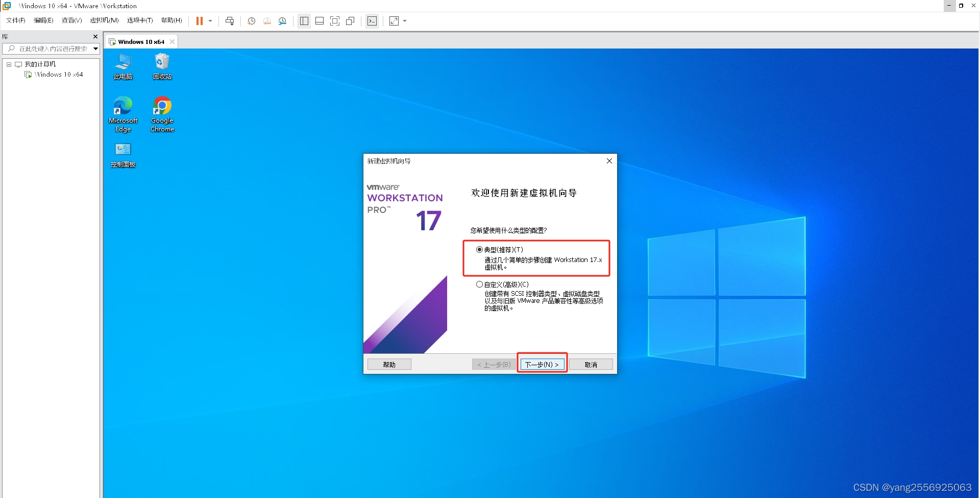Open the 编辑(E) menu
The height and width of the screenshot is (498, 980).
click(x=43, y=20)
